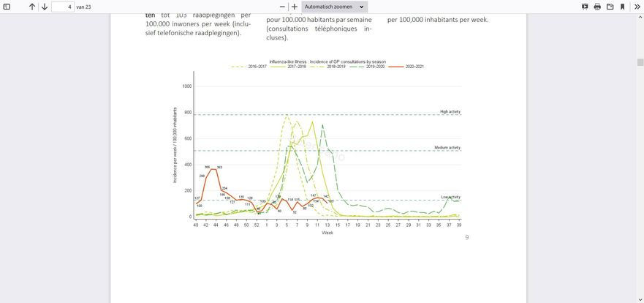644x303 pixels.
Task: Click the page number 9 footer
Action: (467, 237)
